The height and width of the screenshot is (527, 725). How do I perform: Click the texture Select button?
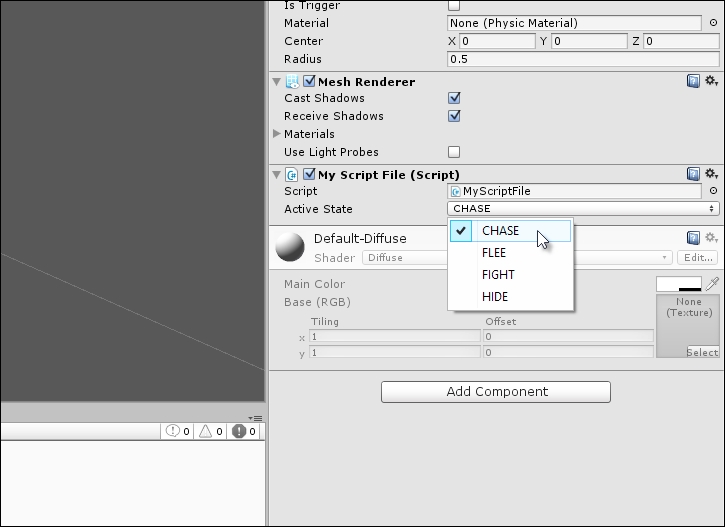tap(703, 352)
